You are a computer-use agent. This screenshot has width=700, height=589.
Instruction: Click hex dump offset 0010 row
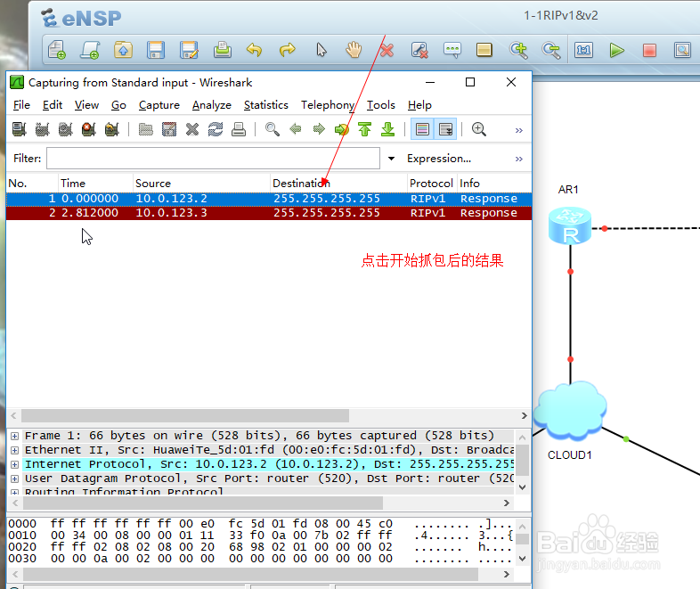[261, 536]
